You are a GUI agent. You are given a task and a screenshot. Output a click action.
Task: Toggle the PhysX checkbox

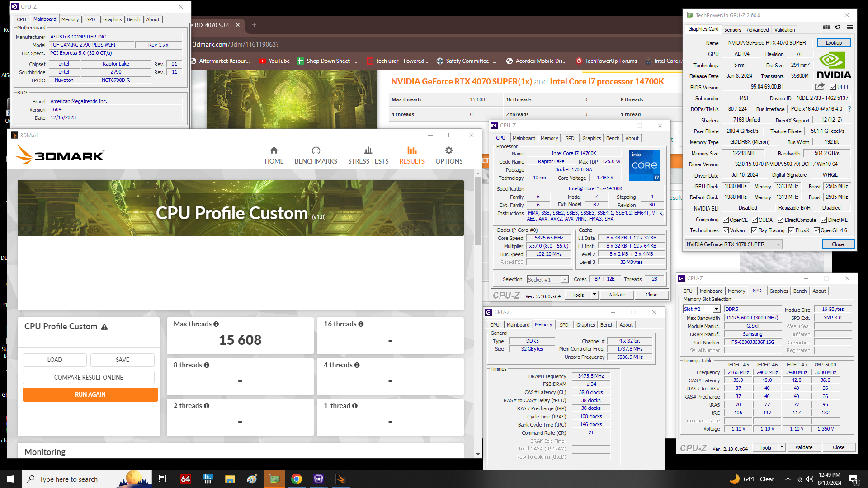(791, 230)
